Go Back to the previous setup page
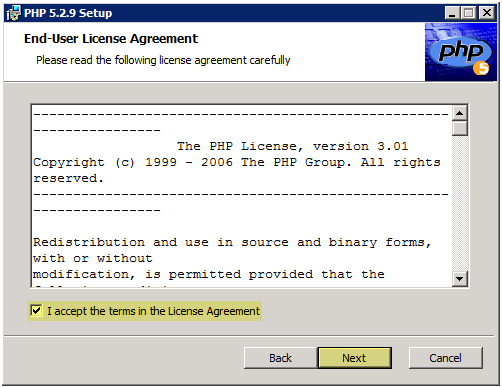Image resolution: width=502 pixels, height=388 pixels. pos(280,358)
